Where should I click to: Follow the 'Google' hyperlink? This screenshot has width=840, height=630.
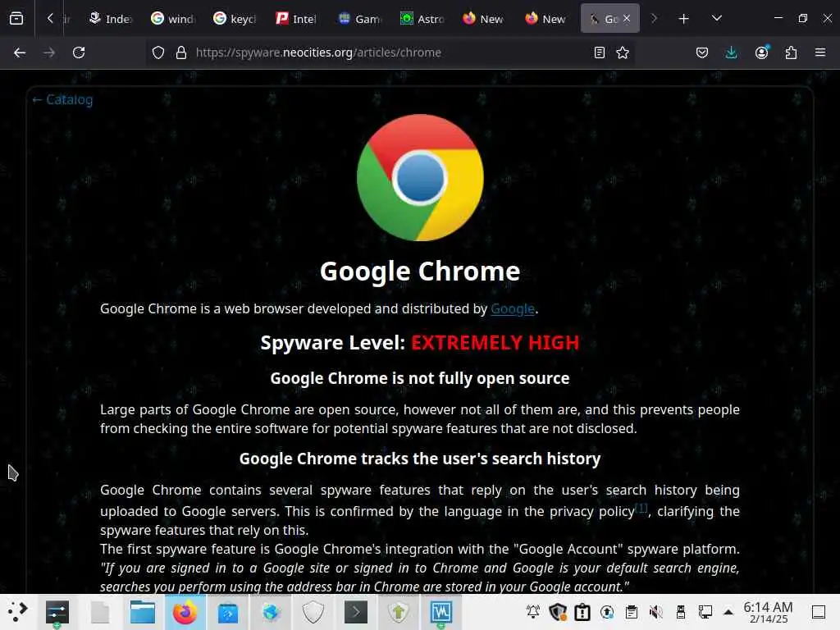(512, 309)
